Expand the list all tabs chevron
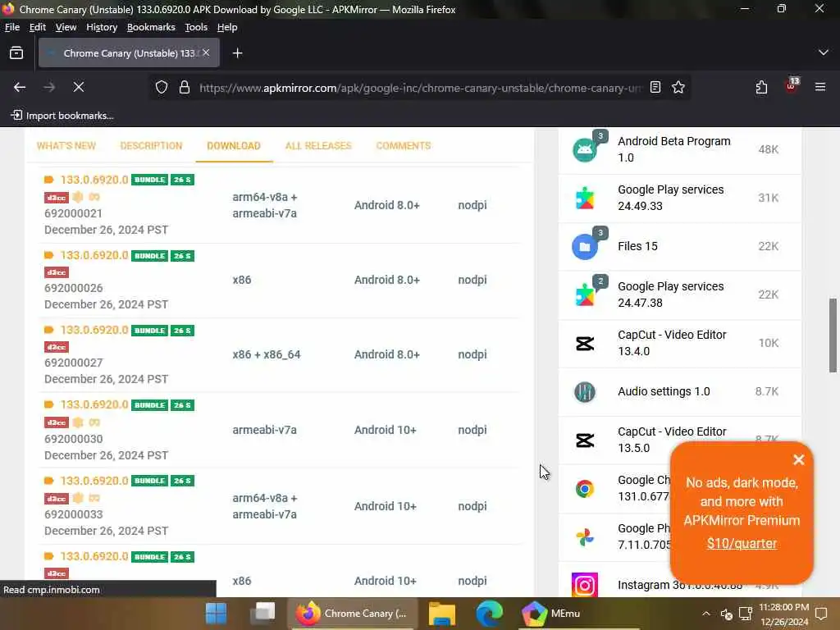 [x=824, y=52]
